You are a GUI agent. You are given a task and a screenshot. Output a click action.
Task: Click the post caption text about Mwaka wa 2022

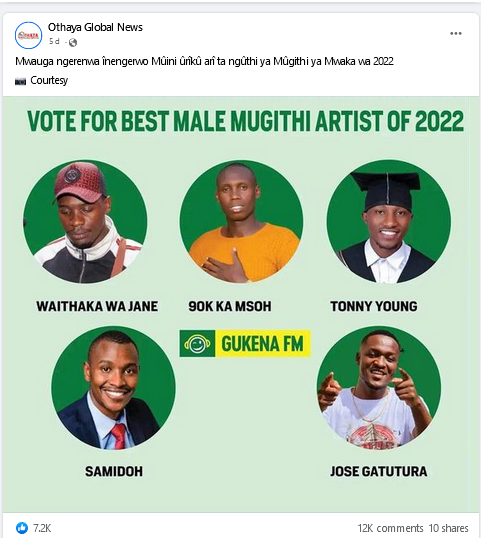(x=204, y=61)
